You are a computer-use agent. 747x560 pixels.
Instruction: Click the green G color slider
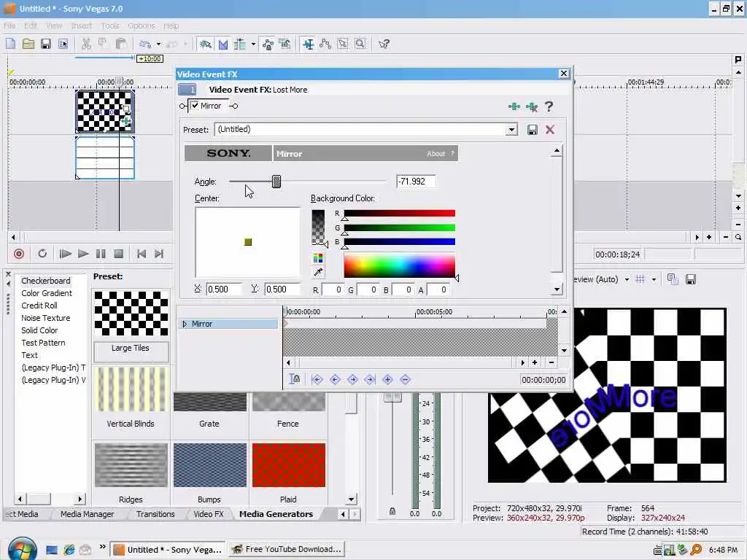pyautogui.click(x=399, y=227)
